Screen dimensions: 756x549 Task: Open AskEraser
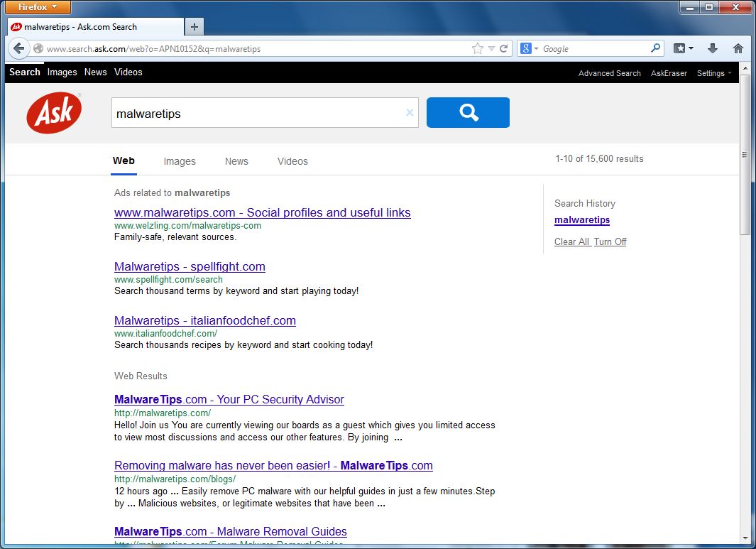coord(669,73)
